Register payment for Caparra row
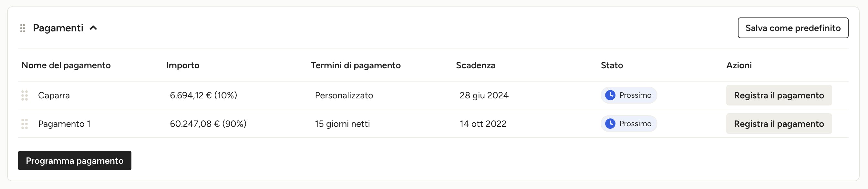The image size is (868, 189). tap(779, 95)
